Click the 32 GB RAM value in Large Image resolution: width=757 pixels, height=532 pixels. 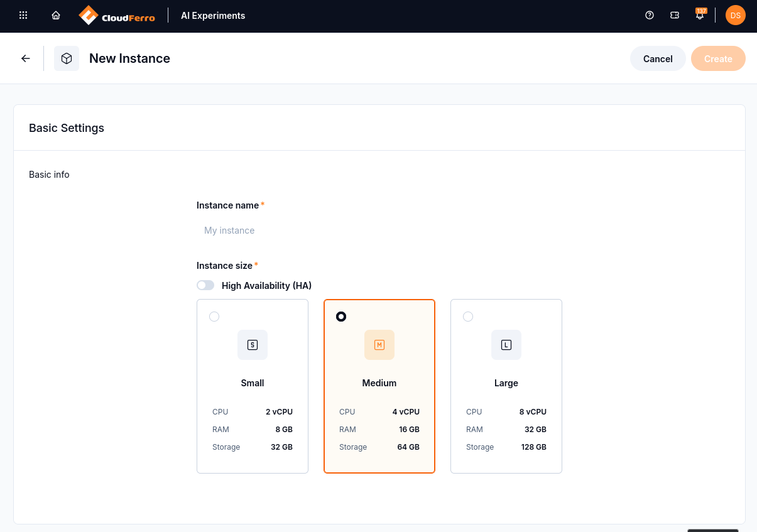click(x=535, y=430)
